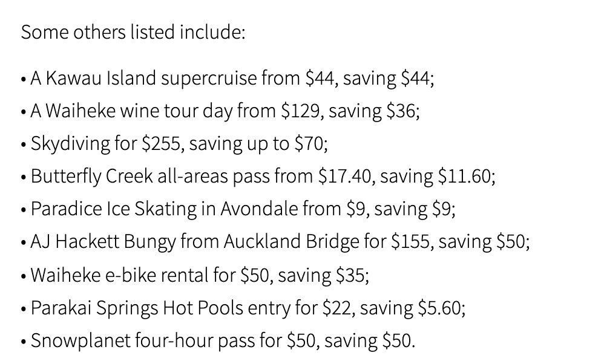Click the Snowplanet four-hour pass item
This screenshot has width=604, height=364.
218,341
